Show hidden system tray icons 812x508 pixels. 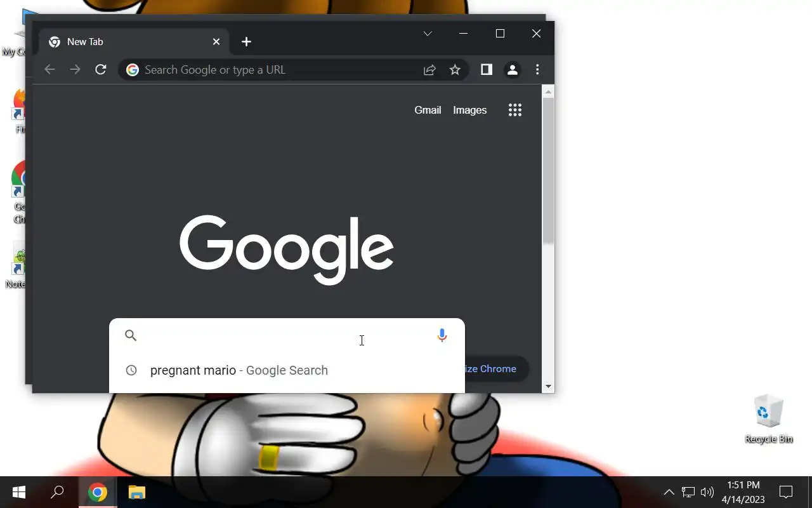coord(669,492)
